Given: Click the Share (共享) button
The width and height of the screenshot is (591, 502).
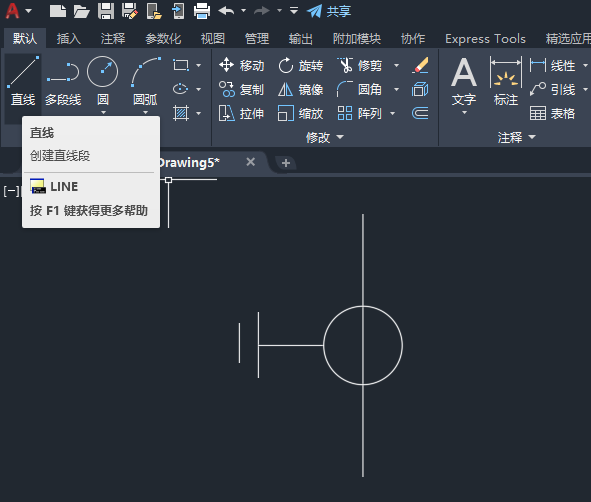Looking at the screenshot, I should pyautogui.click(x=329, y=11).
